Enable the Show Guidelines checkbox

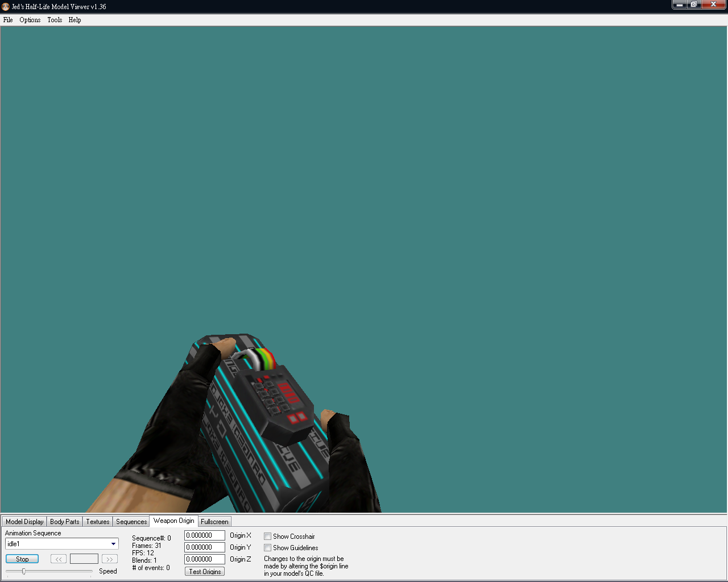coord(267,548)
